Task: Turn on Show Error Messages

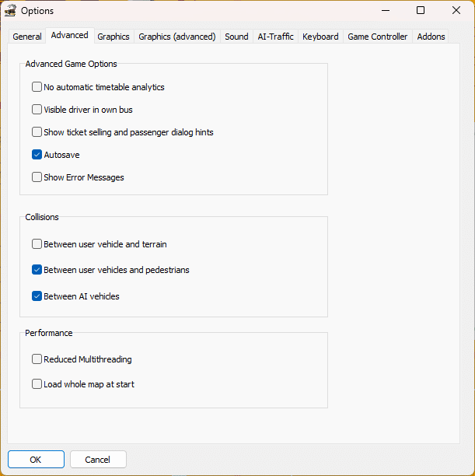Action: pos(37,177)
